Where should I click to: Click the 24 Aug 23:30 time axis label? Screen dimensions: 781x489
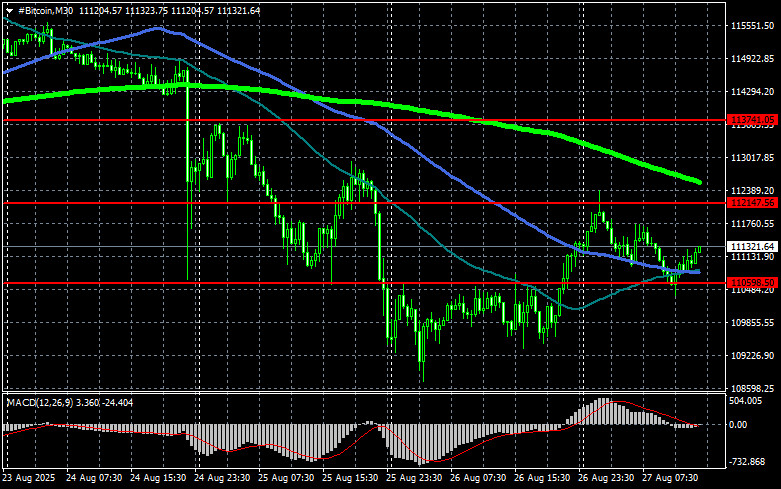coord(222,478)
